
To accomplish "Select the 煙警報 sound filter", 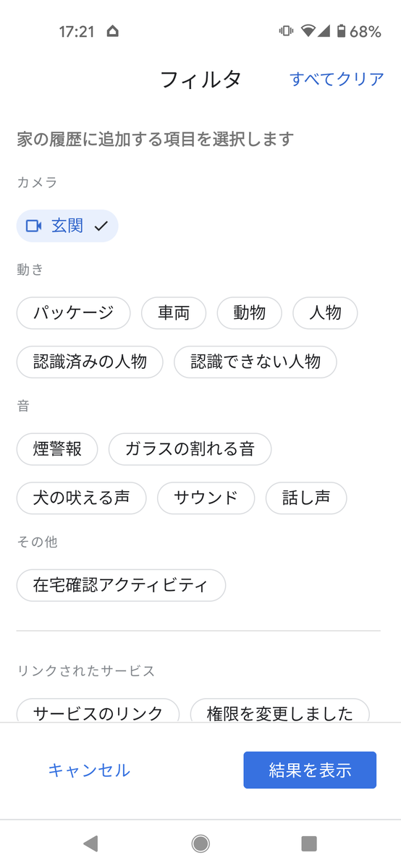I will click(x=57, y=448).
